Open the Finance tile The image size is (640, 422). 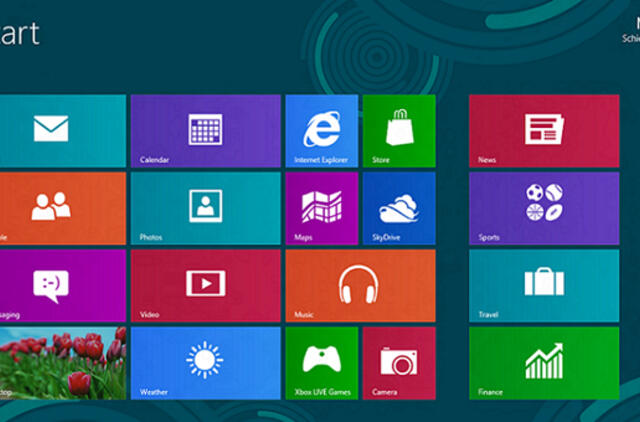(544, 363)
